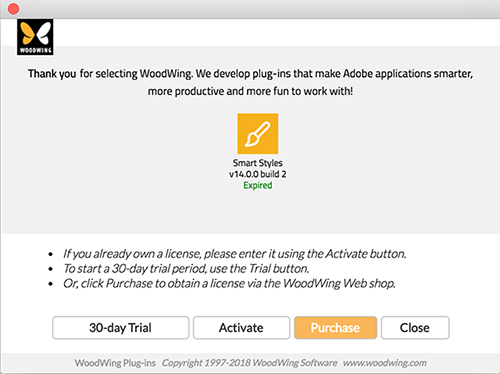Click the Copyright 1997-2018 WoodWing Software text

249,363
